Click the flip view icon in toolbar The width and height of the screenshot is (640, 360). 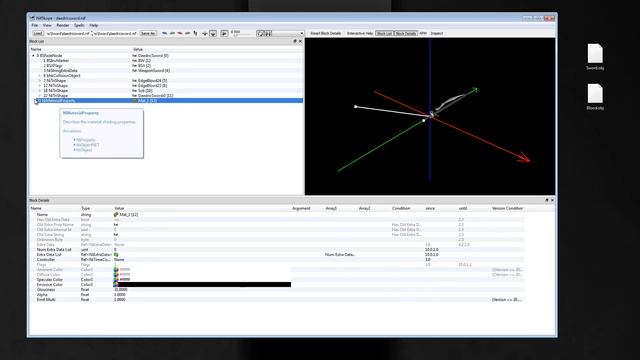coord(196,33)
